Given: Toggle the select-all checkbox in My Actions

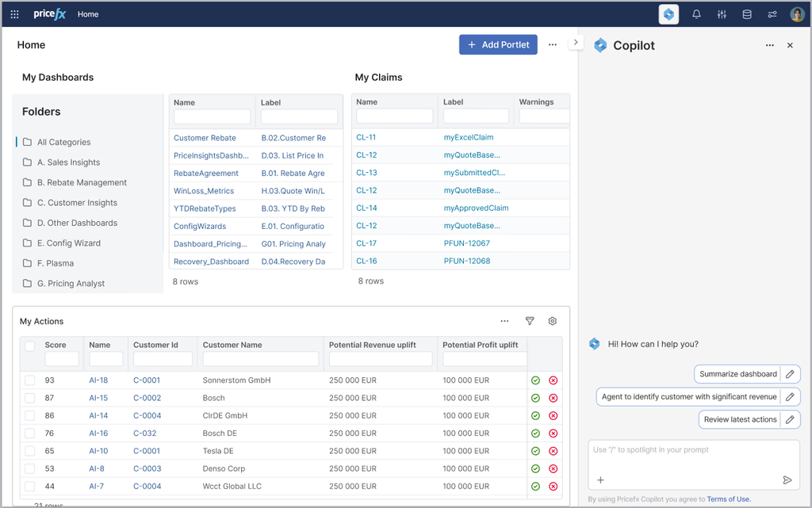Looking at the screenshot, I should pyautogui.click(x=29, y=346).
